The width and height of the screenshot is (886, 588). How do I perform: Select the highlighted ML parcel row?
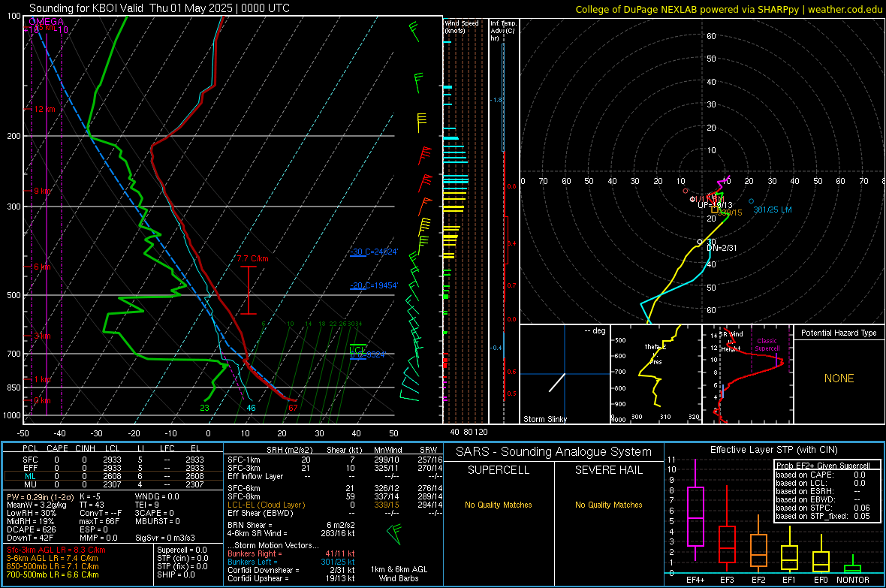click(x=113, y=476)
